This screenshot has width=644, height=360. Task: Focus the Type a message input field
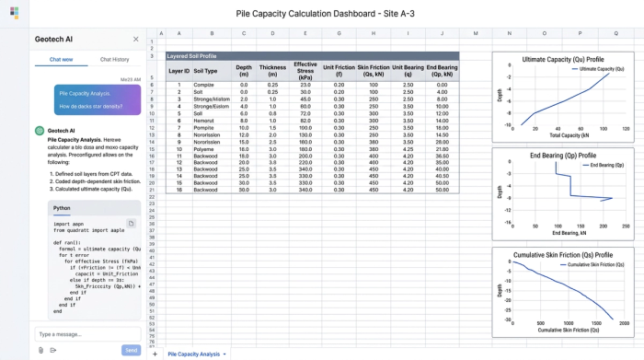tap(87, 334)
